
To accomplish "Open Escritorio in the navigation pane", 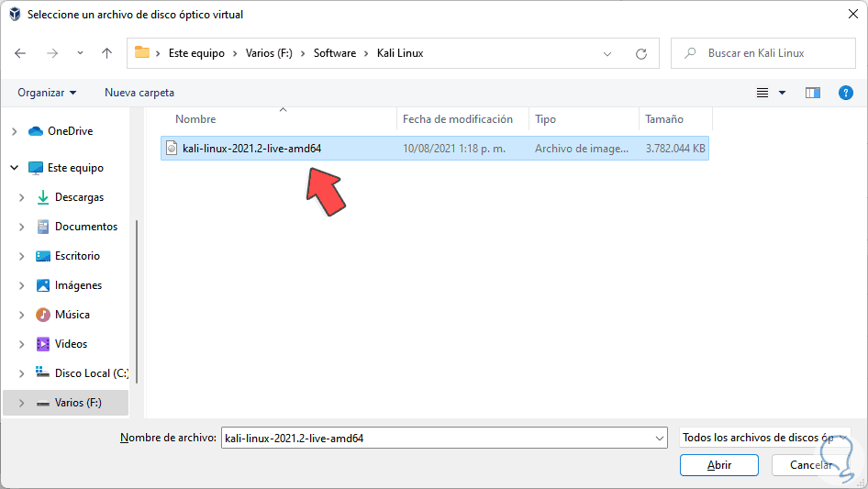I will (x=77, y=256).
